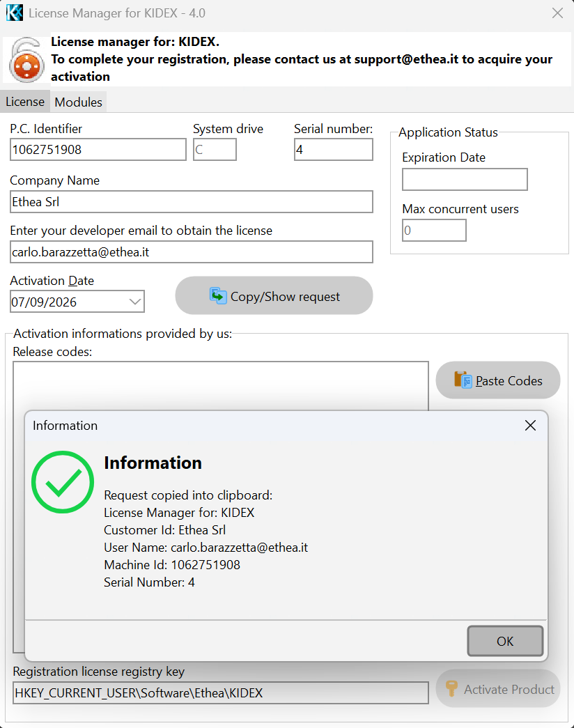The width and height of the screenshot is (574, 728).
Task: Switch to the Modules tab
Action: tap(78, 102)
